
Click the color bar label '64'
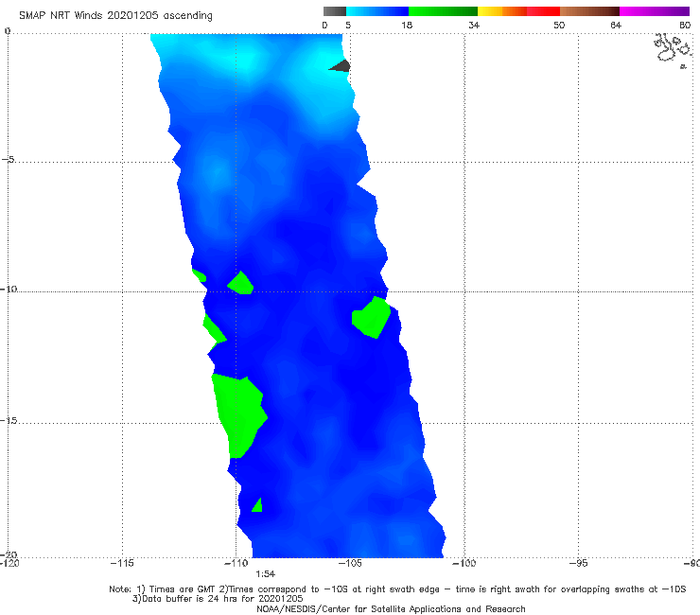[616, 25]
